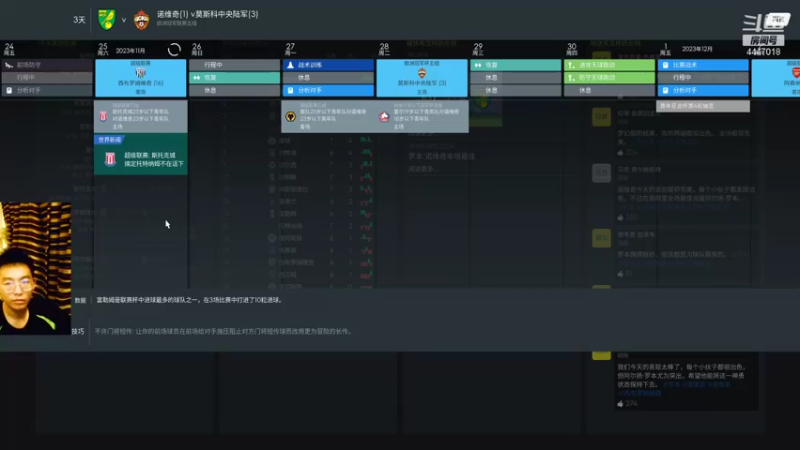Image resolution: width=800 pixels, height=450 pixels.
Task: Select the 休息 slot on day 27
Action: [x=328, y=78]
